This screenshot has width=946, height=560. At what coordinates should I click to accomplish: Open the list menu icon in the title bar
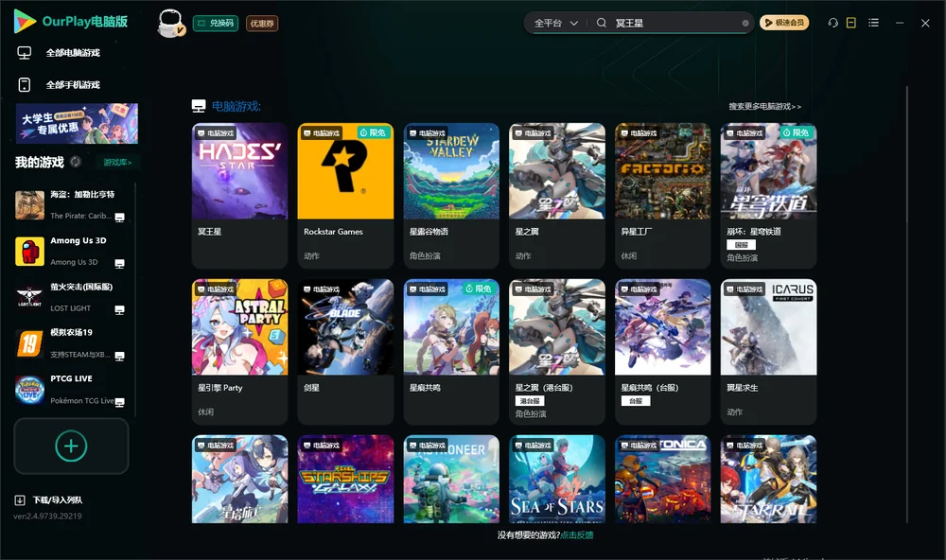tap(873, 23)
